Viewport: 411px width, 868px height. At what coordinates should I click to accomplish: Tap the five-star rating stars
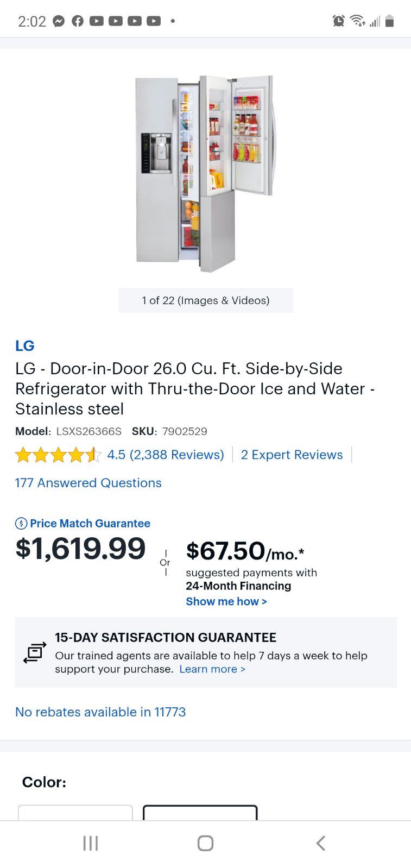click(58, 455)
